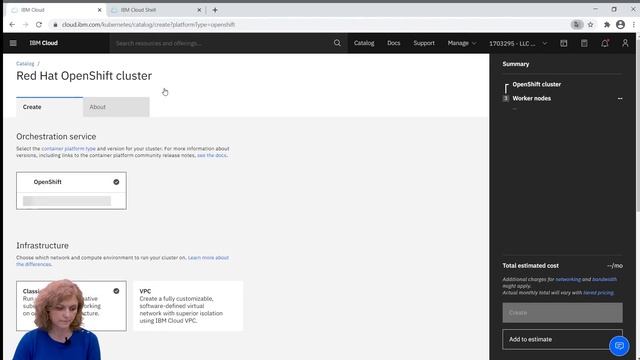Follow the 'see the docs' link
Screen dimensions: 640x360
212,155
